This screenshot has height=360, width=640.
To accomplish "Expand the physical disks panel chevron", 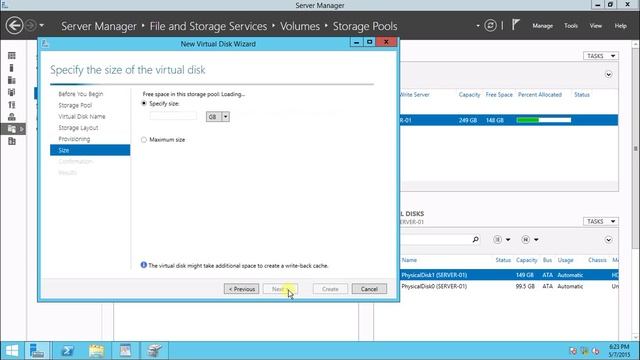I will 608,240.
